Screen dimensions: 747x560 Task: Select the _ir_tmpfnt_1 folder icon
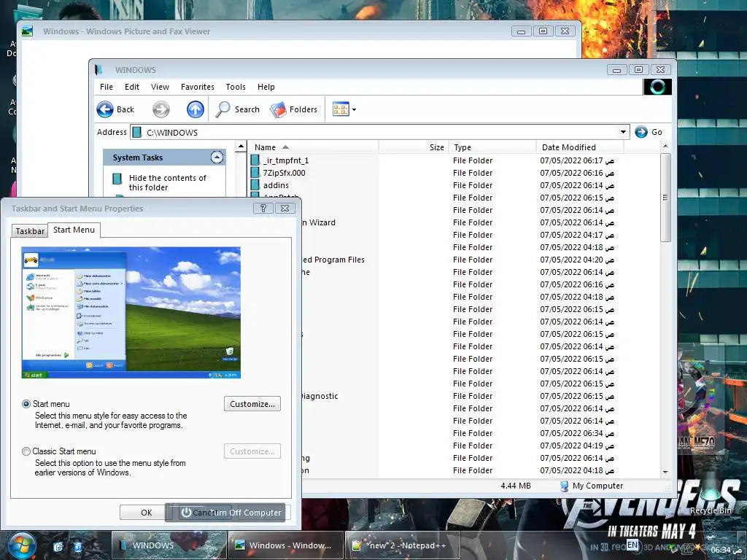click(x=255, y=160)
